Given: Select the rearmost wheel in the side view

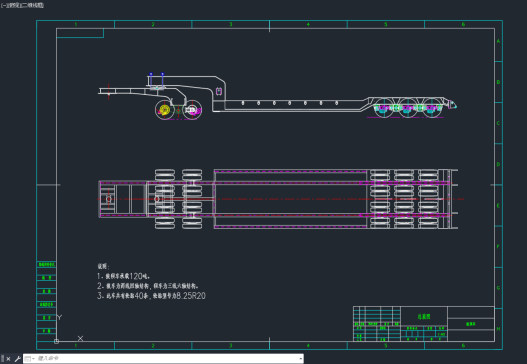Looking at the screenshot, I should pos(432,108).
